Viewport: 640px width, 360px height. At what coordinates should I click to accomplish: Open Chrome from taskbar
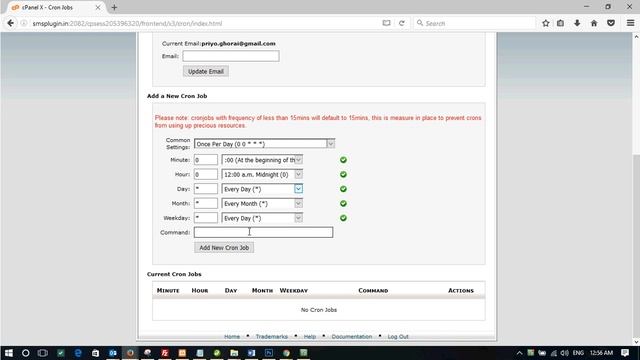point(287,353)
